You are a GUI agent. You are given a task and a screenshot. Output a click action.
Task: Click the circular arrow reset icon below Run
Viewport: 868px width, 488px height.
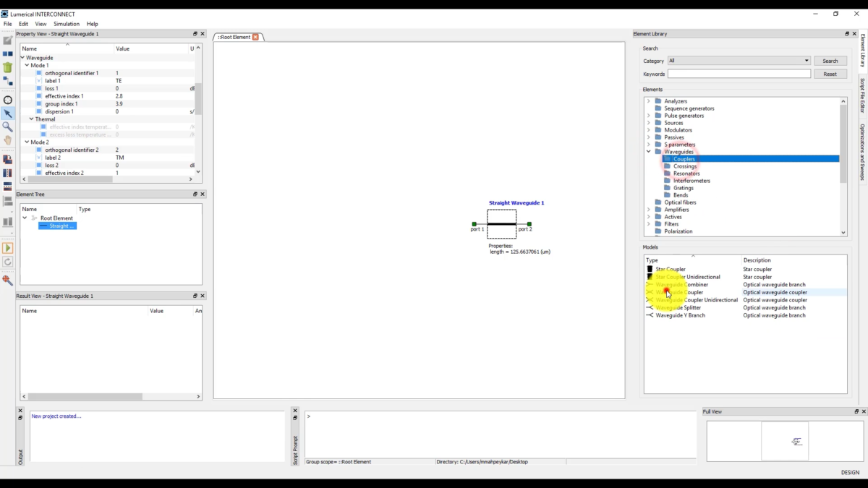click(x=8, y=262)
